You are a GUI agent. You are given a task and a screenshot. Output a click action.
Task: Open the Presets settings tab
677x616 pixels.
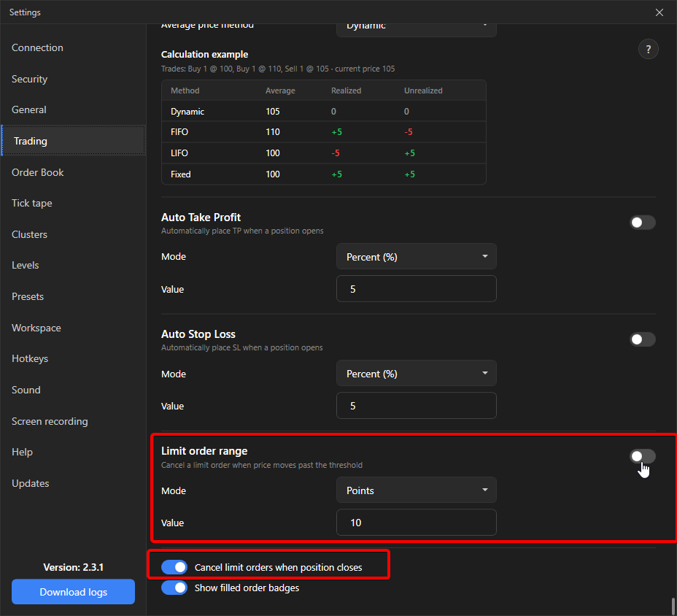pyautogui.click(x=74, y=297)
